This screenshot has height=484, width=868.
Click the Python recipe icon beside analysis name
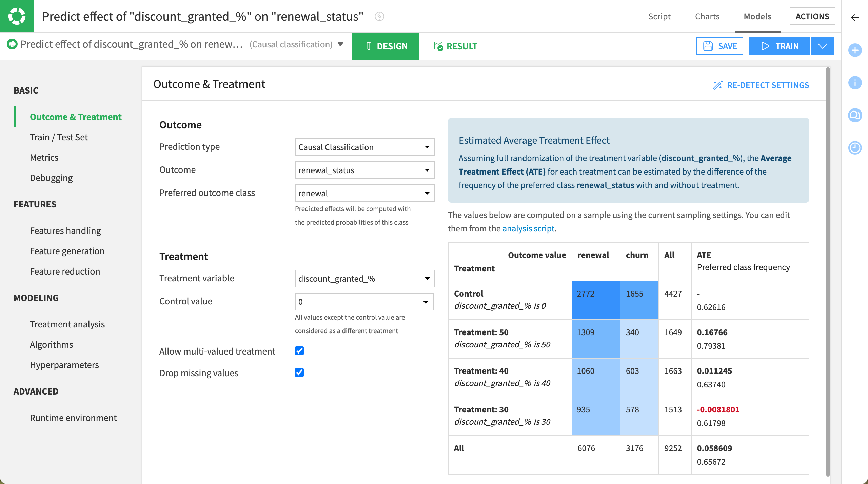pyautogui.click(x=12, y=44)
